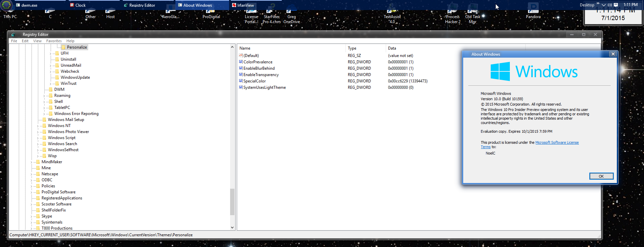Switch to the dwm.exe taskbar button
This screenshot has height=247, width=644.
(x=40, y=5)
